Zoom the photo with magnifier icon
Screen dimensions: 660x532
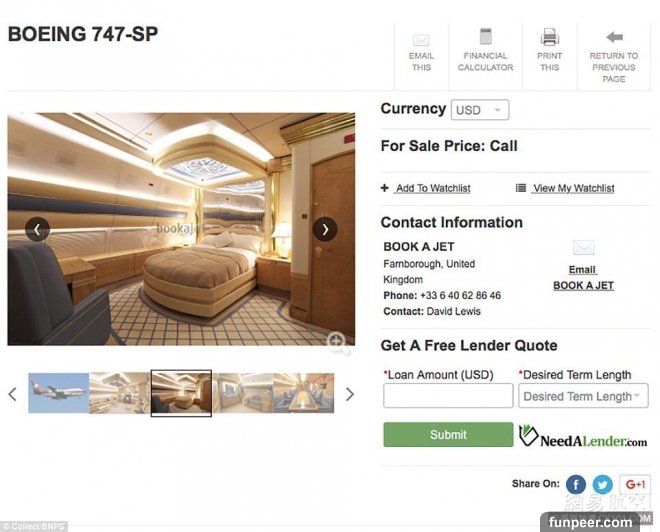pos(338,342)
